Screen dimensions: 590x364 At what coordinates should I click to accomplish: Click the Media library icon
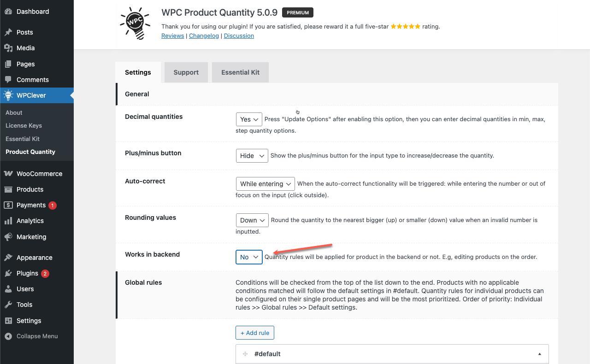[x=8, y=48]
